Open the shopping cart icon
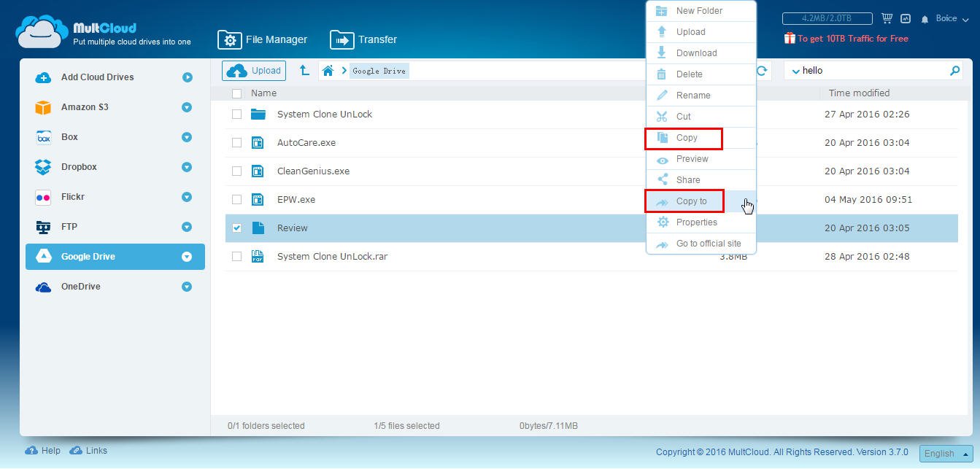Viewport: 980px width, 469px height. coord(887,18)
